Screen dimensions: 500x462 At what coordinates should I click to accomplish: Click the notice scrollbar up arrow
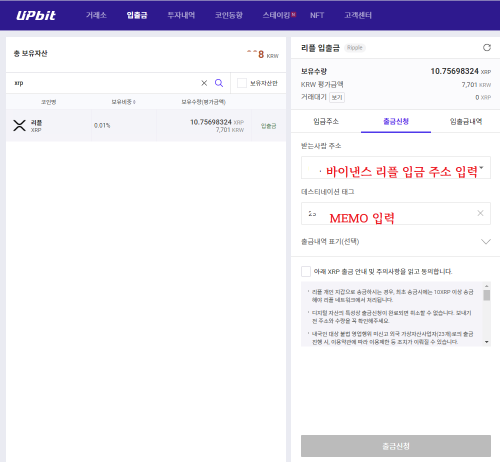[487, 286]
